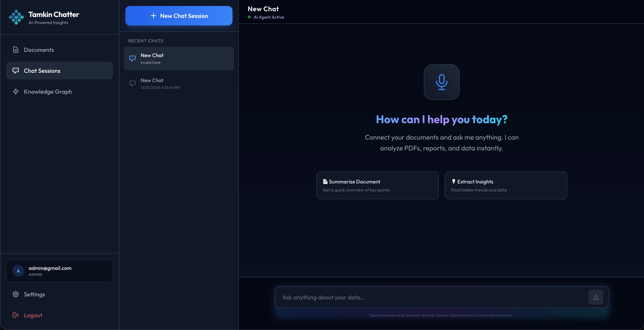Go to the Documents section
Viewport: 644px width, 330px height.
(39, 50)
